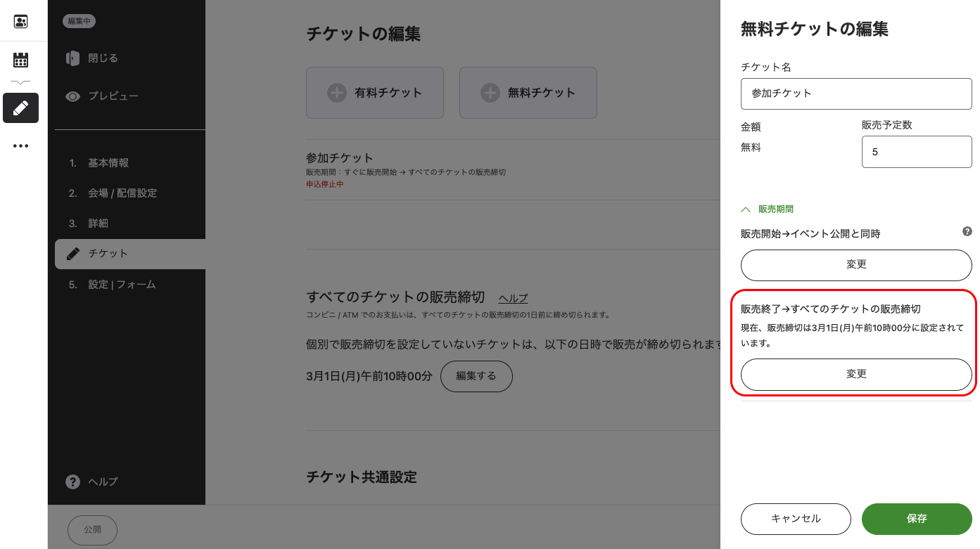Click the ヘルプ question icon at sidebar bottom

72,482
